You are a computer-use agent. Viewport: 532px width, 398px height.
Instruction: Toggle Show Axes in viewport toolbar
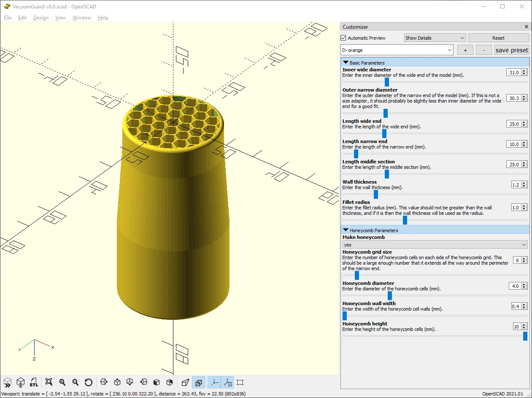tap(214, 382)
